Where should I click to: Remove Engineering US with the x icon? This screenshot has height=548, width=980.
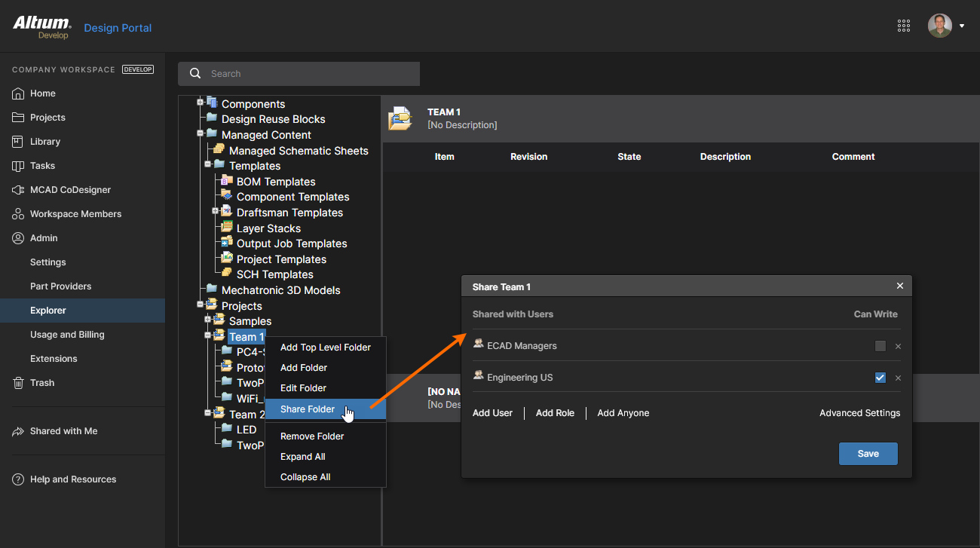(x=898, y=378)
